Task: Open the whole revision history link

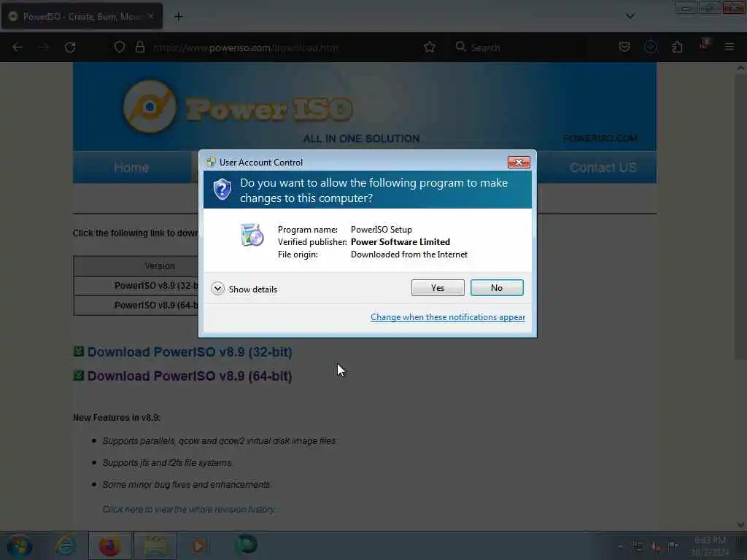Action: point(189,510)
